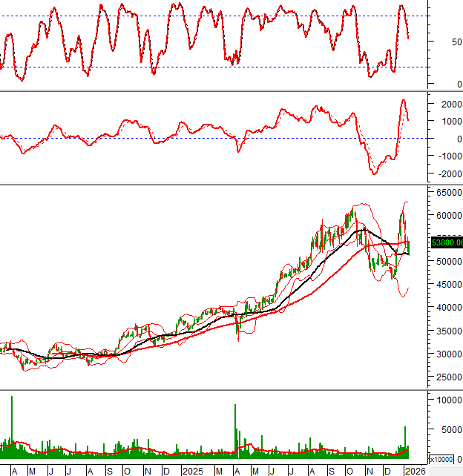Click the 60000 price axis label
The width and height of the screenshot is (463, 476).
(x=447, y=216)
